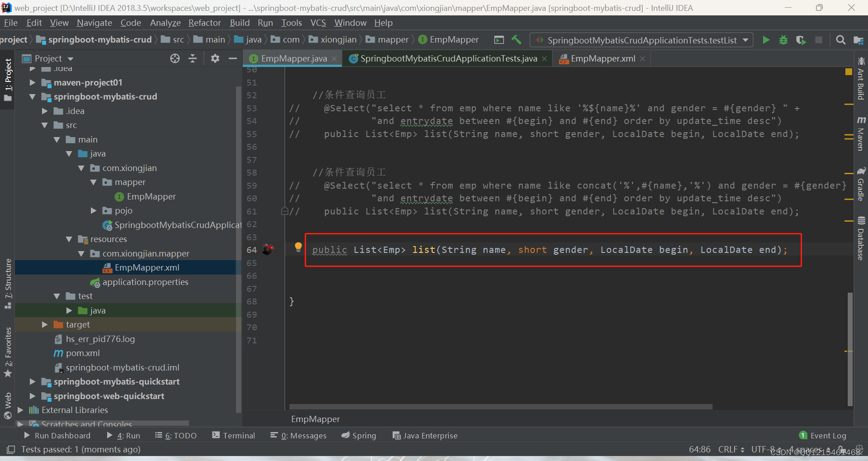Expand the maven-project01 module
The width and height of the screenshot is (868, 461).
[32, 82]
